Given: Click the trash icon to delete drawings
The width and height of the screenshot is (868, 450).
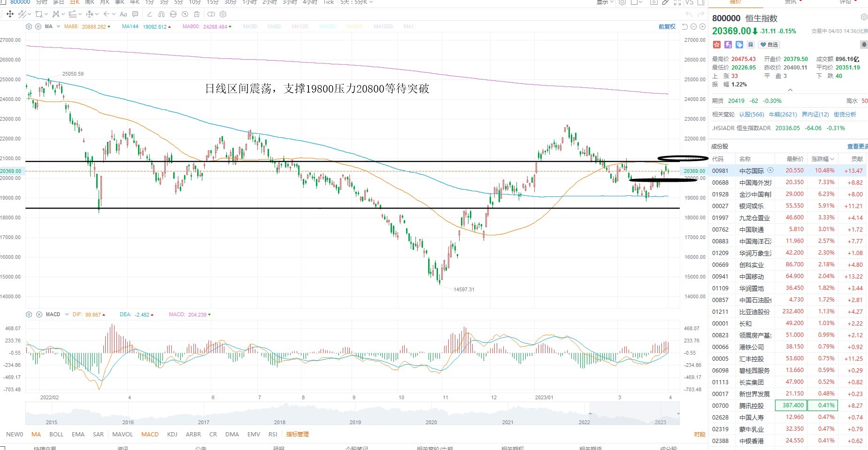Looking at the screenshot, I should tap(197, 14).
